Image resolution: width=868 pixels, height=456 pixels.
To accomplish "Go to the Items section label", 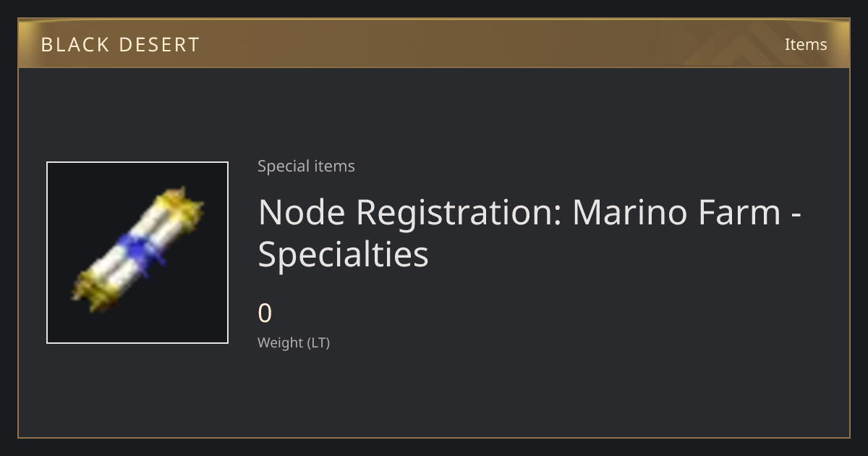I will pos(806,44).
